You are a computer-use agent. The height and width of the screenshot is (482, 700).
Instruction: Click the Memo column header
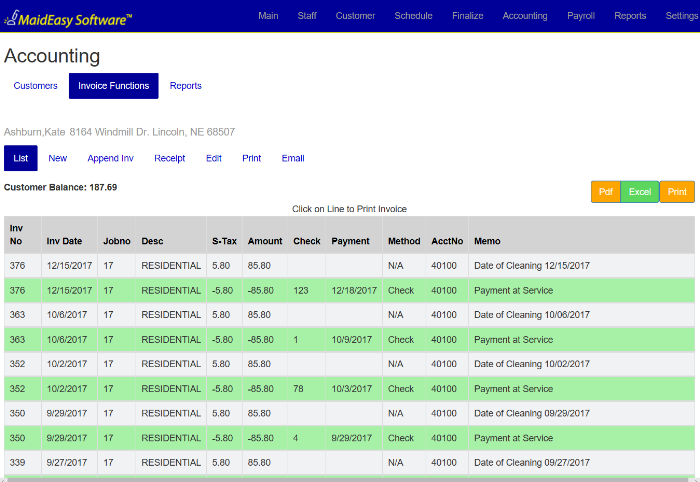pos(582,235)
